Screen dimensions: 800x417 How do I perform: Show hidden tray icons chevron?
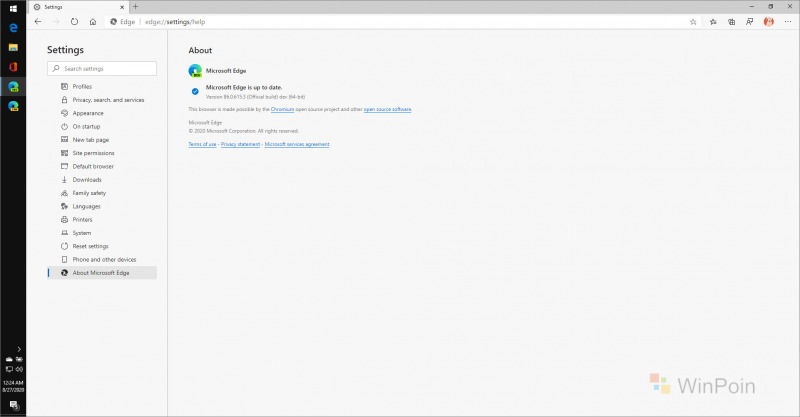[19, 349]
